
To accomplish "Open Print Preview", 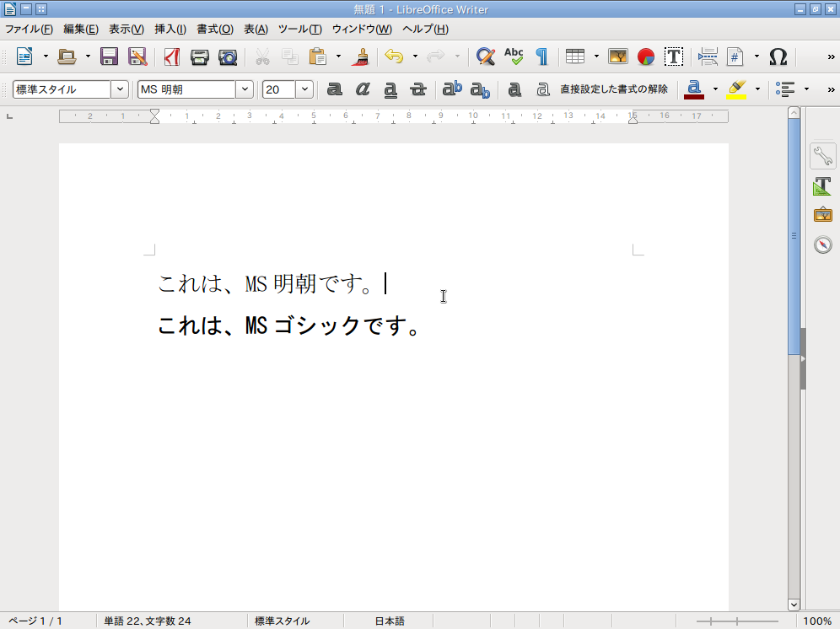I will point(228,56).
